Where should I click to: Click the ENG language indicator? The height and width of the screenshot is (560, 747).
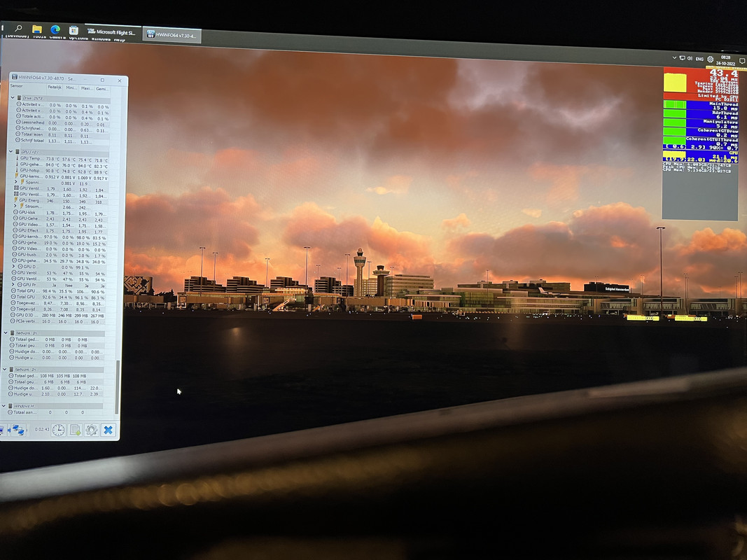[699, 59]
